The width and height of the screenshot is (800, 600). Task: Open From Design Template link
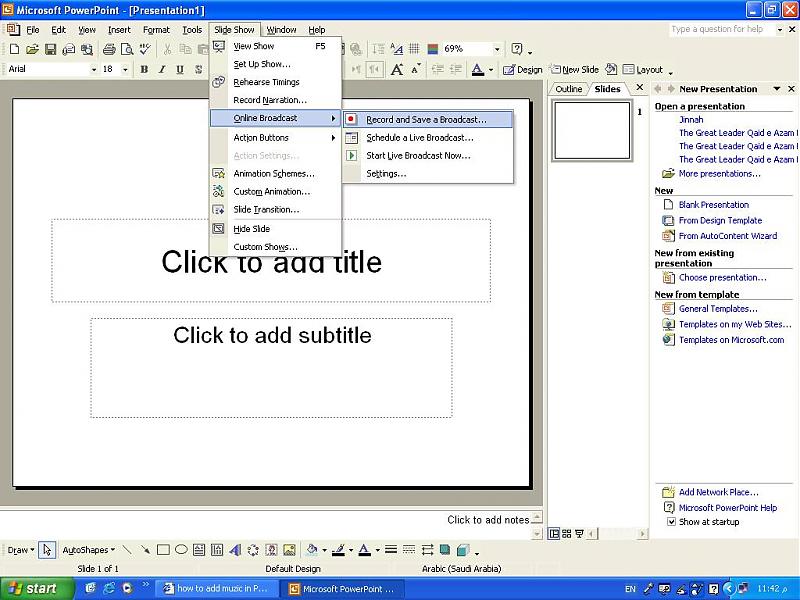[x=720, y=221]
